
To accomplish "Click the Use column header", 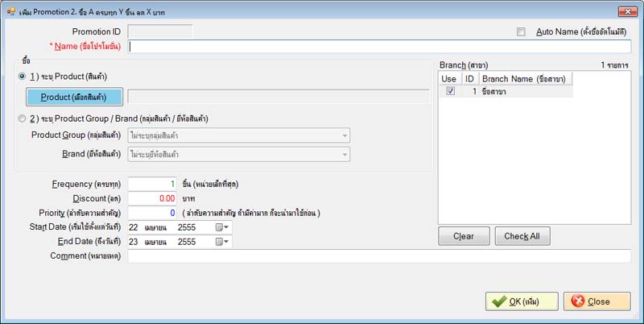I will 450,78.
